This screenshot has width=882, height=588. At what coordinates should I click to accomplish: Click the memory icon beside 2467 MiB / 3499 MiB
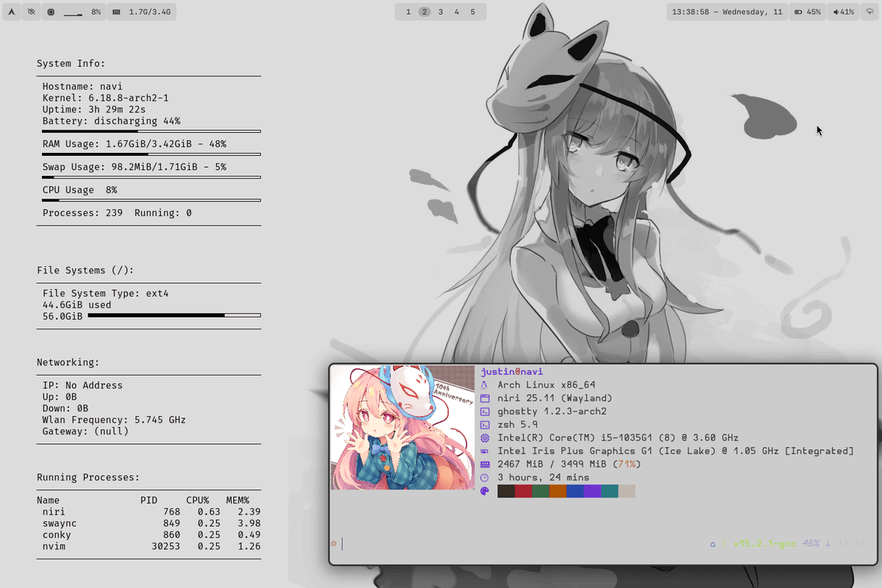tap(484, 465)
